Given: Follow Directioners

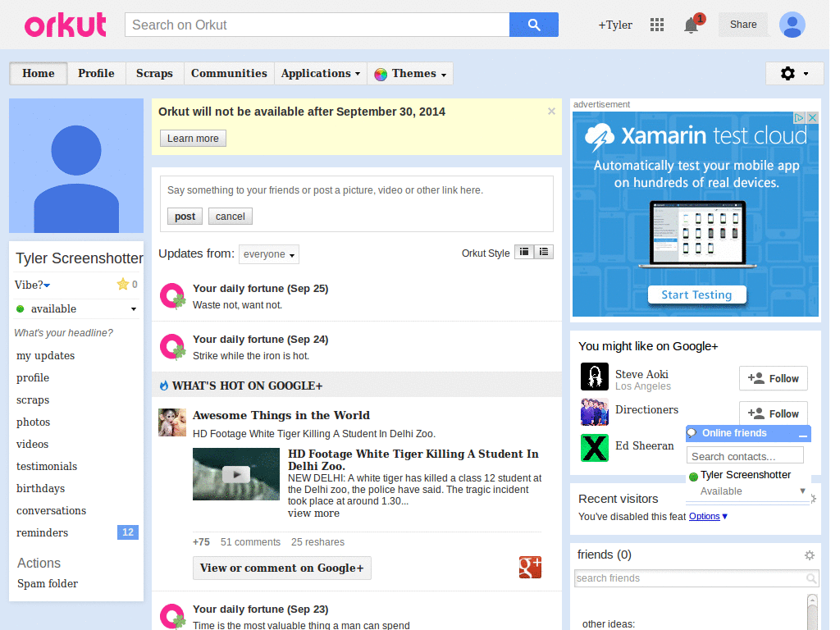Looking at the screenshot, I should coord(773,413).
